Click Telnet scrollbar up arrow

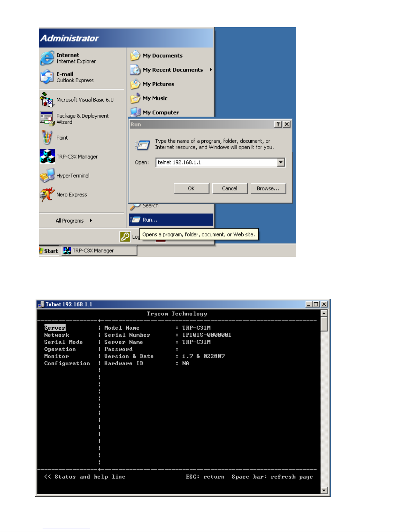(324, 313)
